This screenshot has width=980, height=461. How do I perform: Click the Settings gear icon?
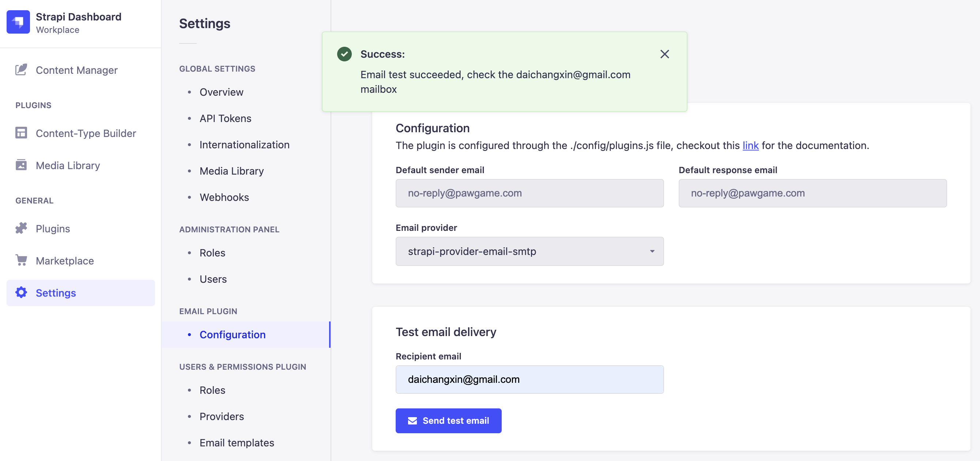point(21,293)
